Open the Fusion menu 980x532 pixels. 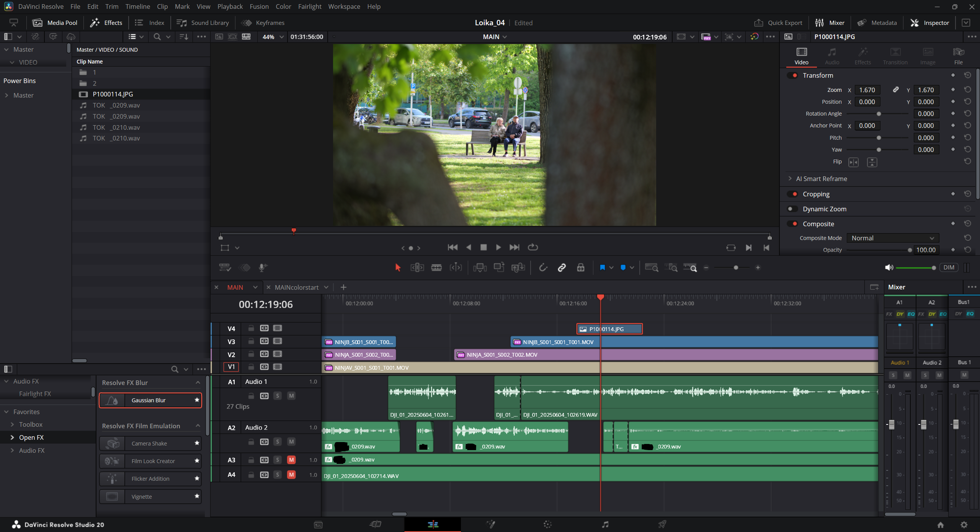pyautogui.click(x=259, y=7)
